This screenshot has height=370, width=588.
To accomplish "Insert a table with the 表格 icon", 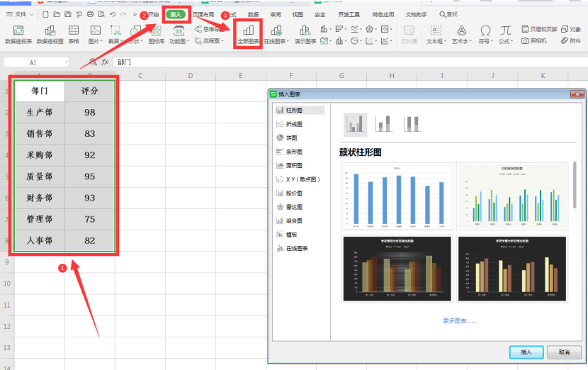I will 74,35.
